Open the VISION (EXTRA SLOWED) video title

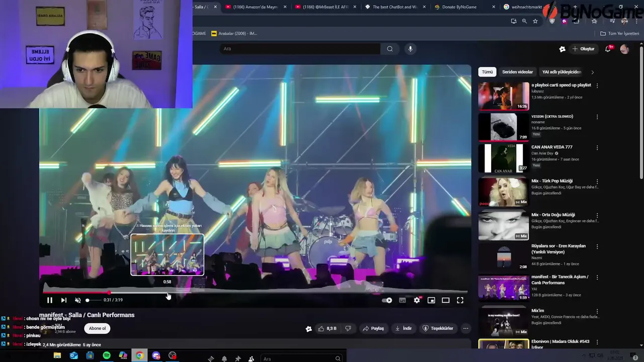click(x=552, y=116)
